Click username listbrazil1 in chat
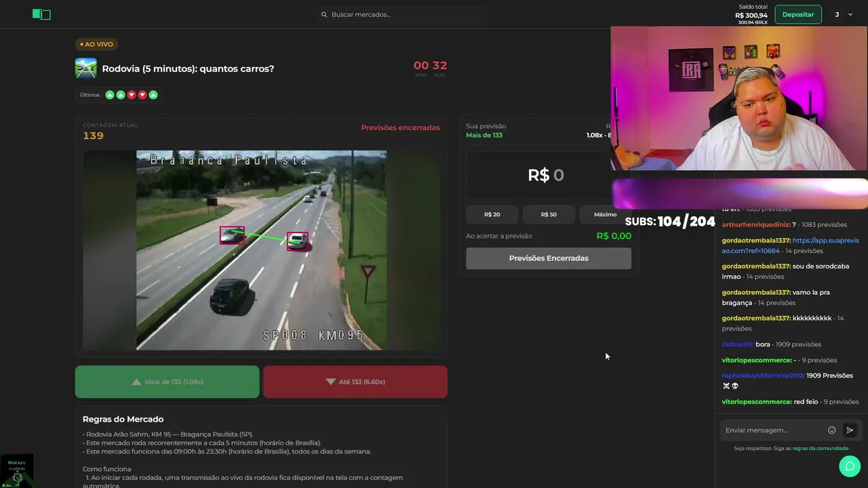Image resolution: width=868 pixels, height=488 pixels. pyautogui.click(x=738, y=344)
